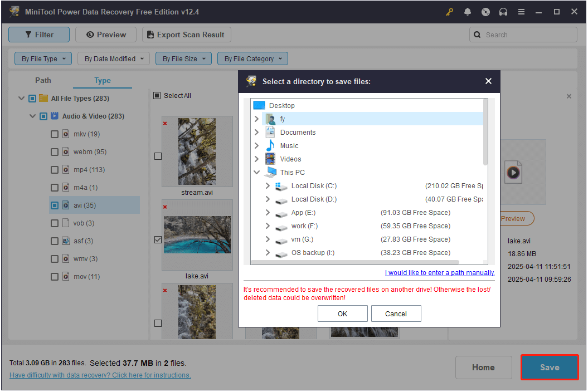
Task: Select the OS backup (I:) drive icon
Action: [x=281, y=254]
